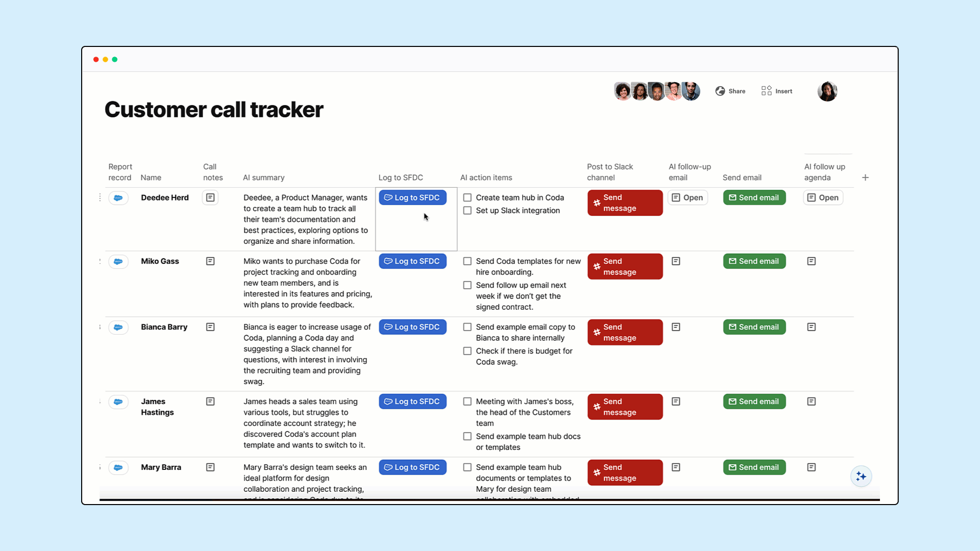Click the Salesforce icon for Miko Gass

click(118, 261)
